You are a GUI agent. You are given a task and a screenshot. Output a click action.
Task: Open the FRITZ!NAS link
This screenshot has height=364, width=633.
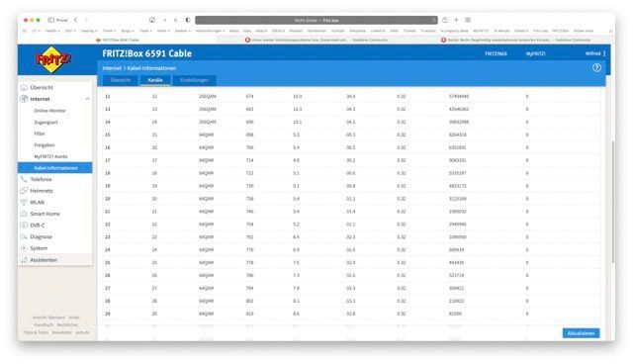tap(496, 53)
